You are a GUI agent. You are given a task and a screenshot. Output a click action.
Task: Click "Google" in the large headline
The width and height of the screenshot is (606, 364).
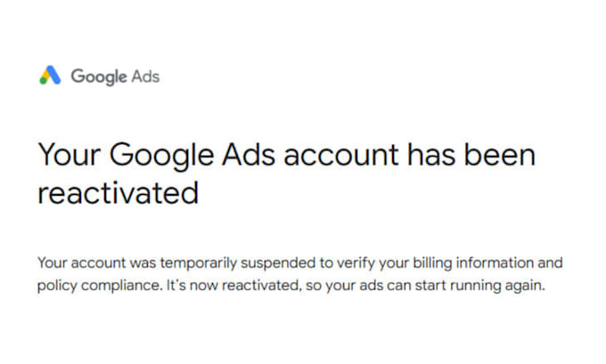pyautogui.click(x=161, y=157)
